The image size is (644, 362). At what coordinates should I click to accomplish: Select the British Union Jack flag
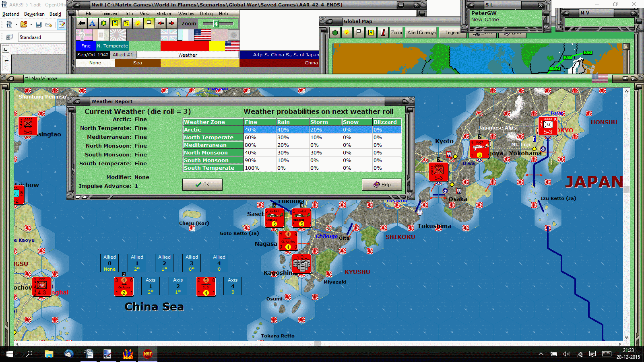click(x=169, y=35)
